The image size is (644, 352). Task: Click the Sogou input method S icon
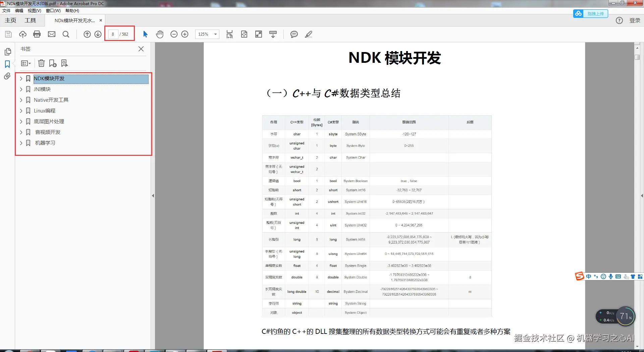click(x=580, y=276)
